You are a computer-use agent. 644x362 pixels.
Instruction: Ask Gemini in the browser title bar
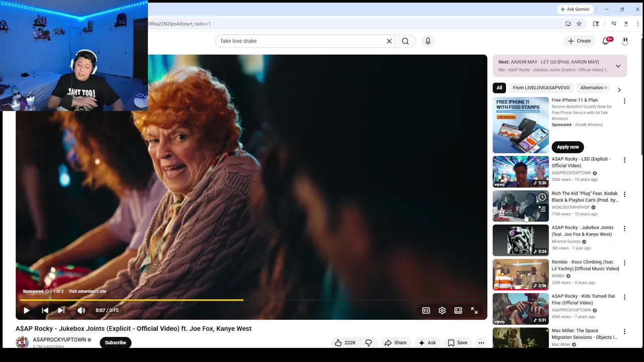tap(575, 9)
